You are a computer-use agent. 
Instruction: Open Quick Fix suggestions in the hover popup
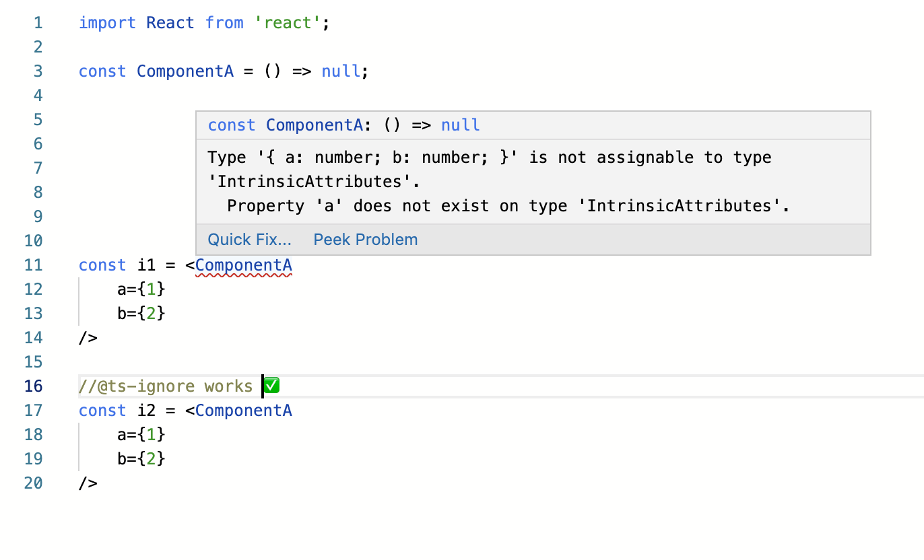[249, 239]
